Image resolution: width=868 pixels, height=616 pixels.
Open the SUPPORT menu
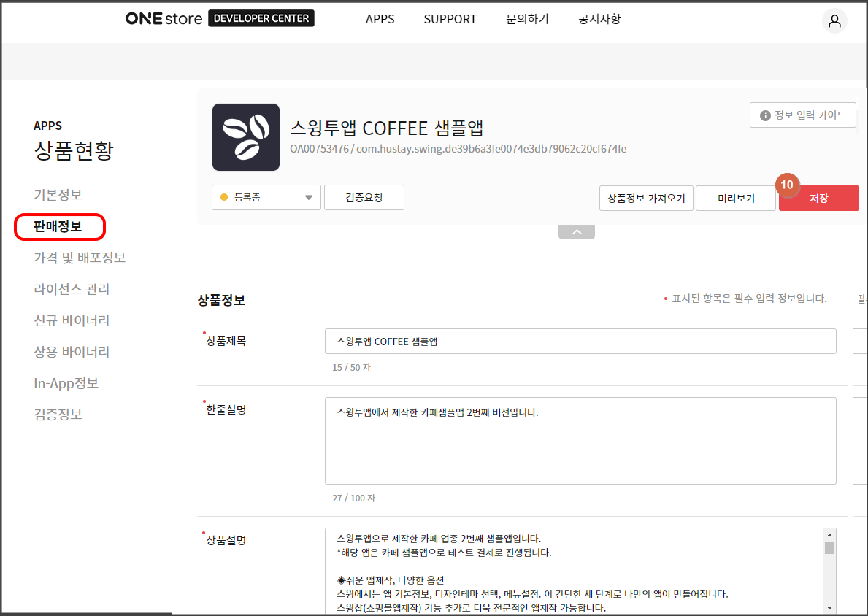(450, 19)
